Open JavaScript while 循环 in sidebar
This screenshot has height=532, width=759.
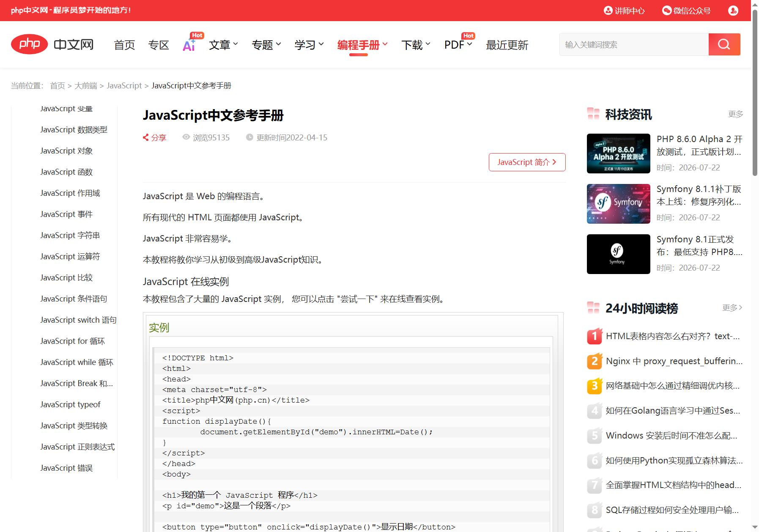tap(77, 362)
